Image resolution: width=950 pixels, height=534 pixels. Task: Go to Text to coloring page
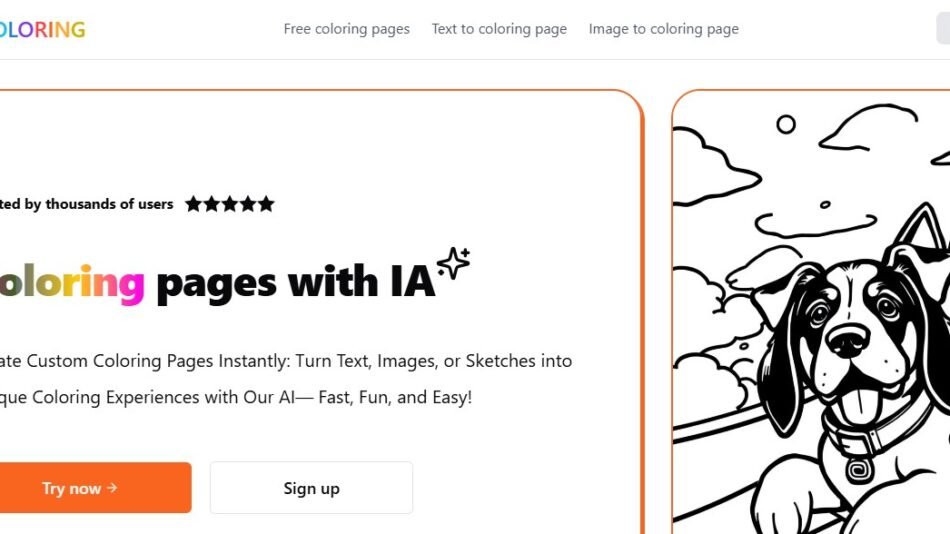click(499, 29)
